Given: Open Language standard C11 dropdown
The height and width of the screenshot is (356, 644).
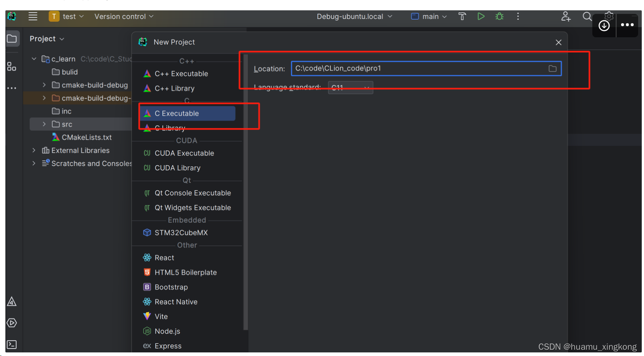Looking at the screenshot, I should pos(351,88).
